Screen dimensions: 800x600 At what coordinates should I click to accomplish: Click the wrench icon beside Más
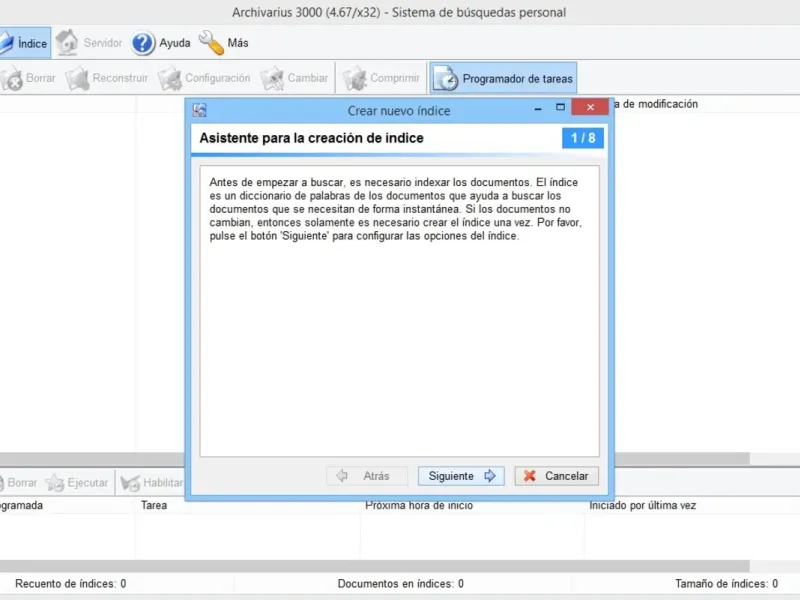pyautogui.click(x=211, y=43)
